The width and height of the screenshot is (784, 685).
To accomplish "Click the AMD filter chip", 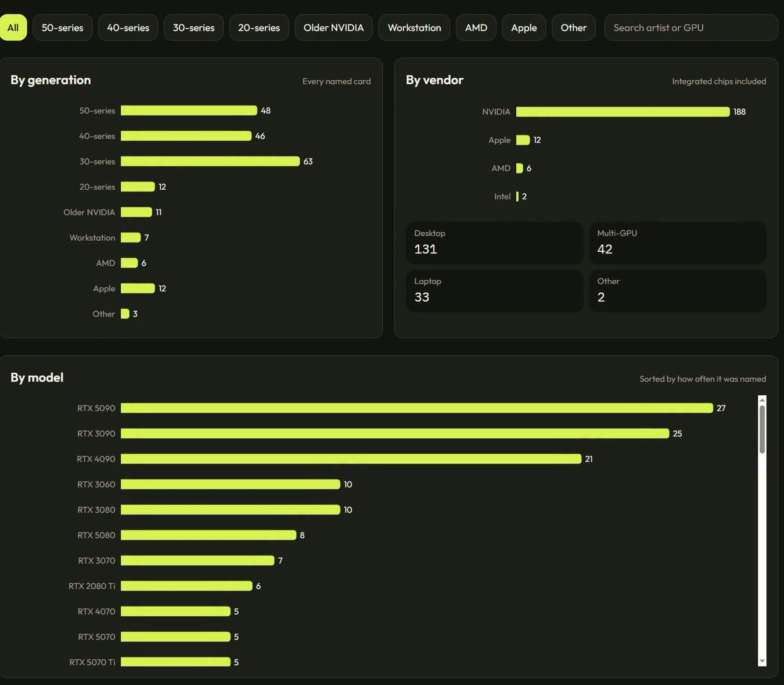I will [x=476, y=27].
